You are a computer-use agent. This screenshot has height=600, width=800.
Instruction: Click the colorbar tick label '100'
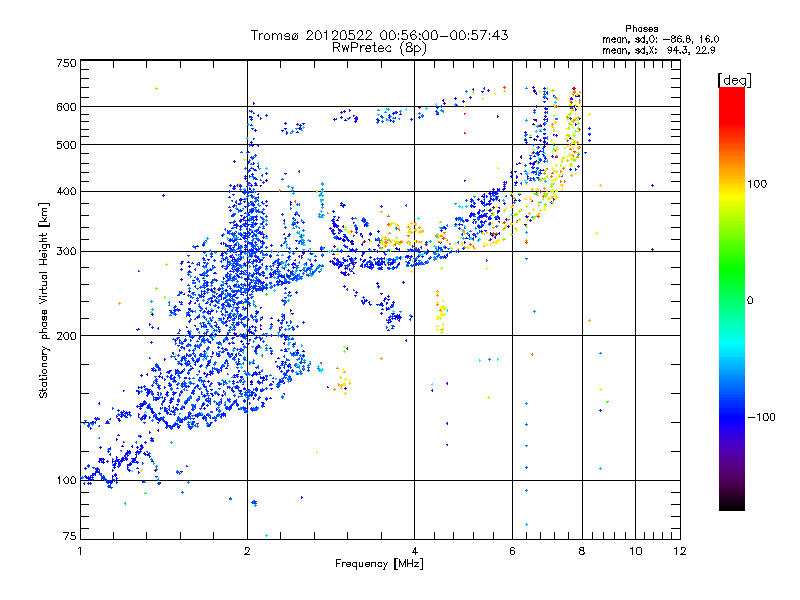(757, 184)
